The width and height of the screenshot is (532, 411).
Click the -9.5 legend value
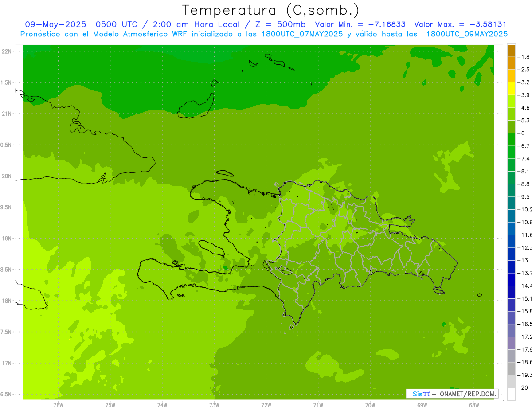524,197
